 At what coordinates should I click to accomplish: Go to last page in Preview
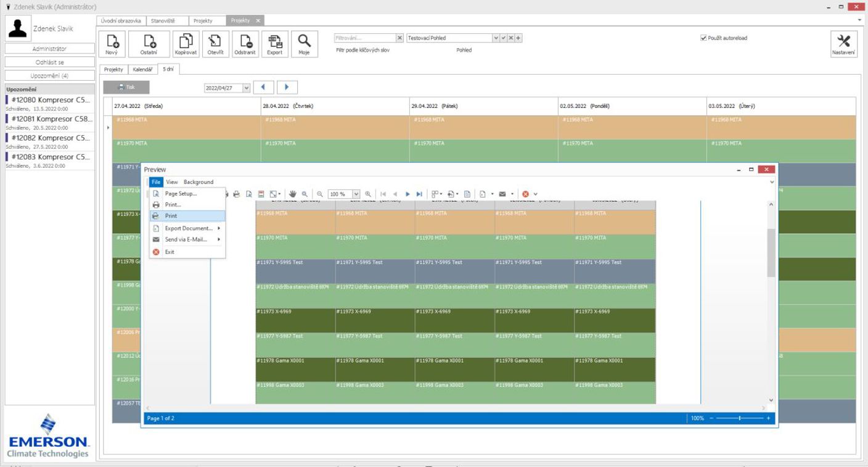click(x=420, y=194)
